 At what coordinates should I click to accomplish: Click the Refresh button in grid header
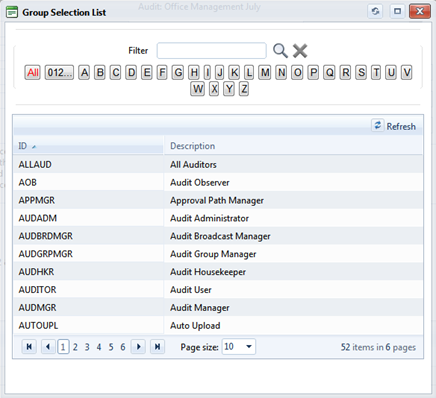click(x=394, y=126)
